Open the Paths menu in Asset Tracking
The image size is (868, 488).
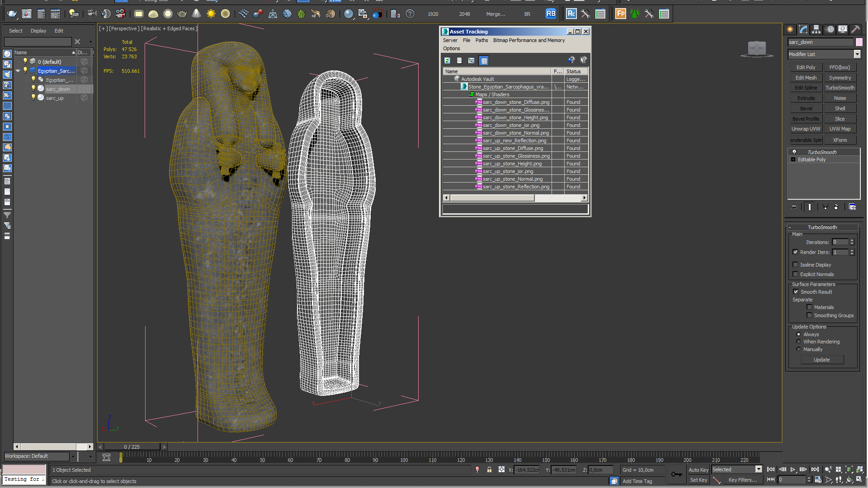pyautogui.click(x=481, y=40)
